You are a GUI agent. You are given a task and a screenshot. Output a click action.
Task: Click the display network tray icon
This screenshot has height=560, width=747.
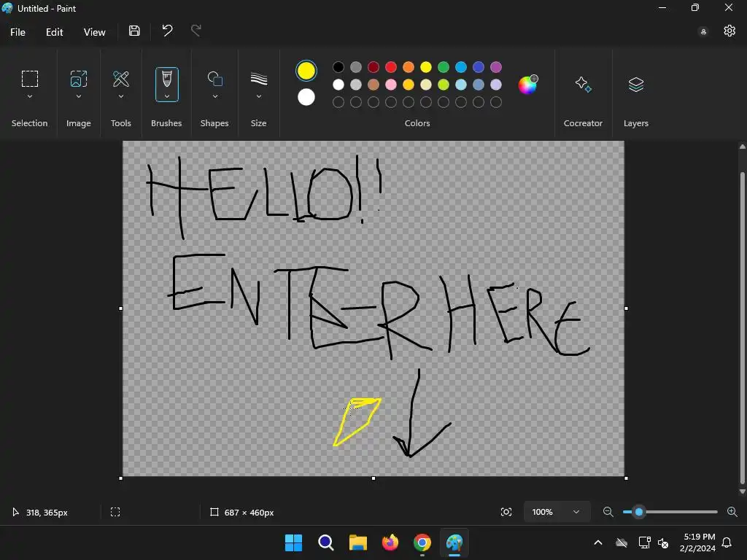tap(644, 542)
